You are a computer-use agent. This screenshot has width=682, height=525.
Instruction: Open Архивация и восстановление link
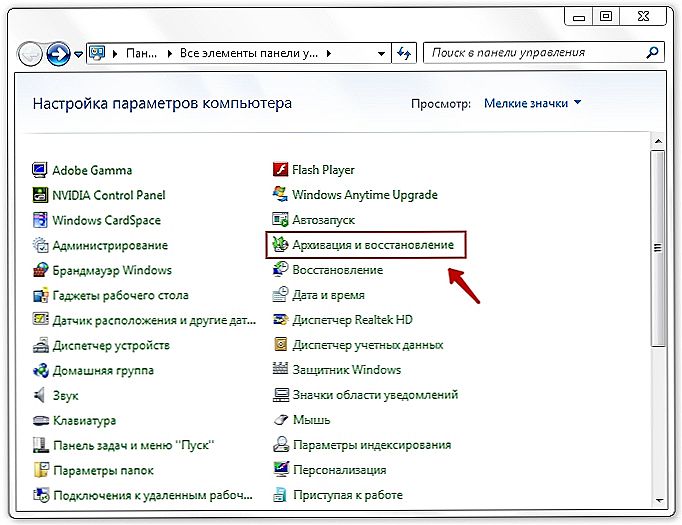coord(373,245)
